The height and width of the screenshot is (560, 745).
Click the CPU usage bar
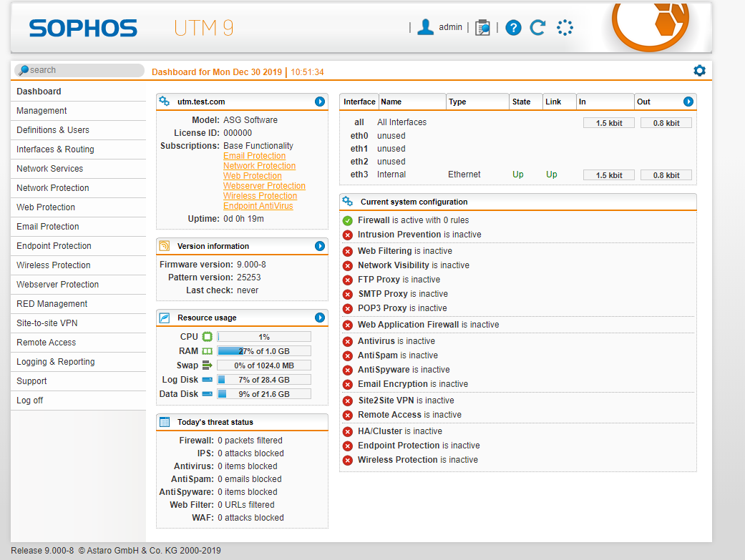[x=264, y=337]
